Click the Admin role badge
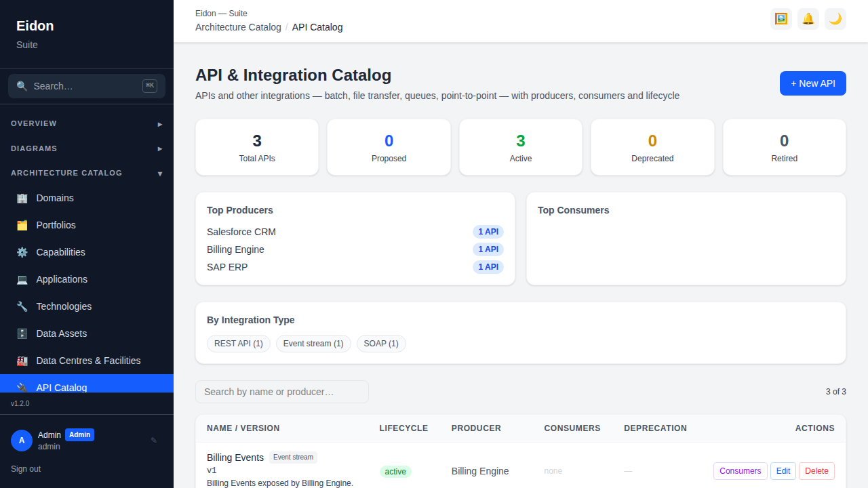Image resolution: width=868 pixels, height=488 pixels. coord(79,435)
